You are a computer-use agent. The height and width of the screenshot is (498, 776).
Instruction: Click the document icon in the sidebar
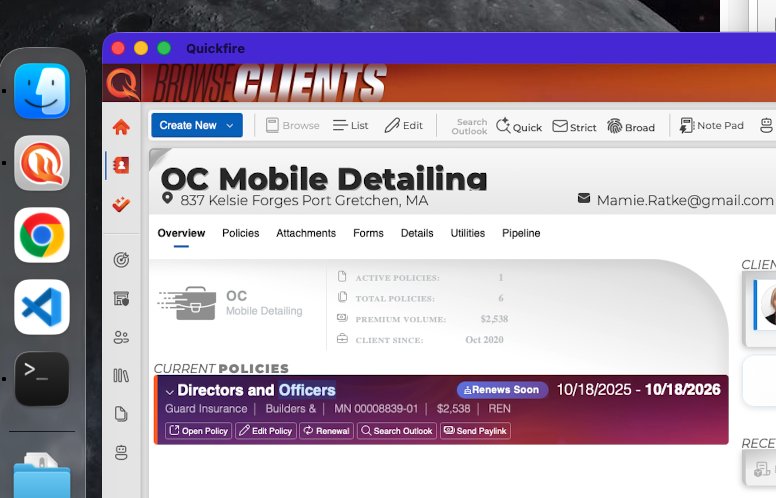coord(121,414)
